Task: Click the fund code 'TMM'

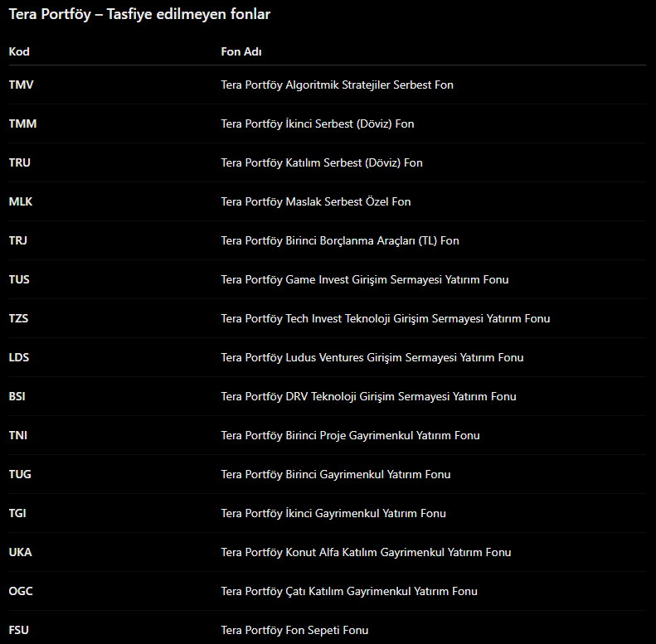Action: point(22,123)
